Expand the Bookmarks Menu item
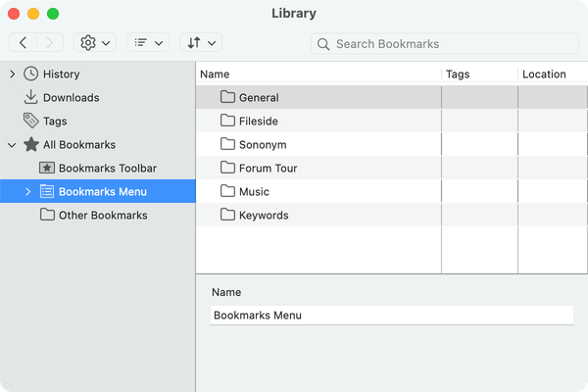Image resolution: width=588 pixels, height=392 pixels. click(28, 192)
